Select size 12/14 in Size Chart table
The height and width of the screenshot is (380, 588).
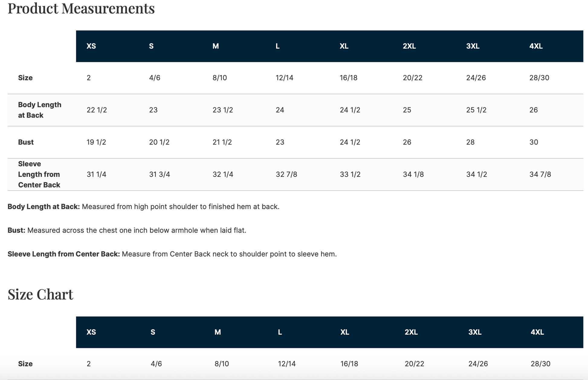tap(286, 364)
